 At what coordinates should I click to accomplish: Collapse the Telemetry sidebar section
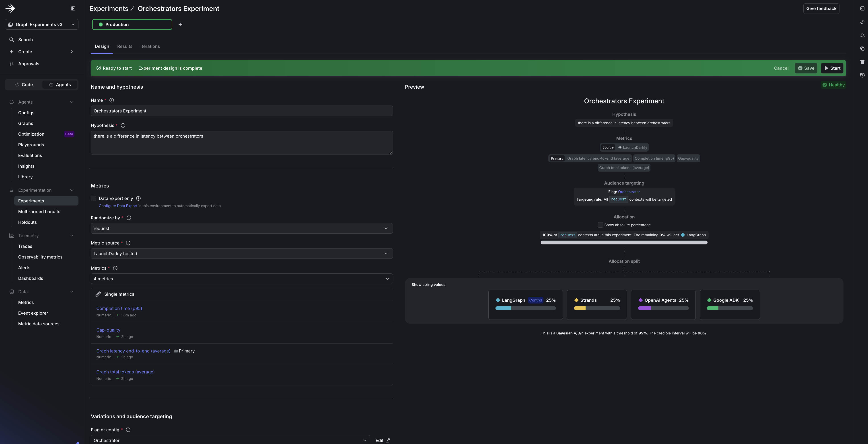coord(71,236)
